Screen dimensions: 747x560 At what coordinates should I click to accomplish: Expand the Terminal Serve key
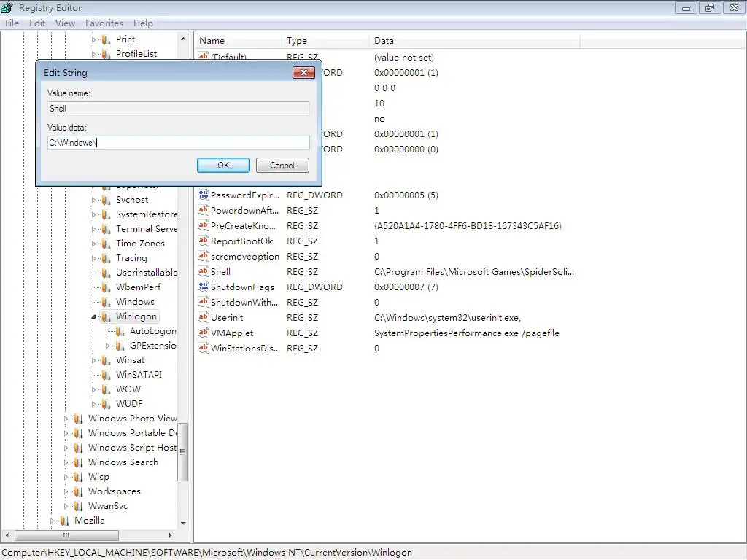tap(94, 229)
